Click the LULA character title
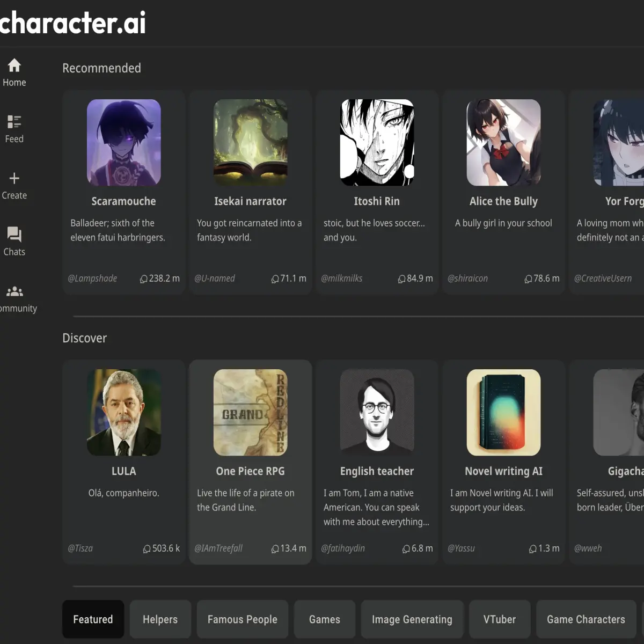Screen dimensions: 644x644 pyautogui.click(x=123, y=471)
